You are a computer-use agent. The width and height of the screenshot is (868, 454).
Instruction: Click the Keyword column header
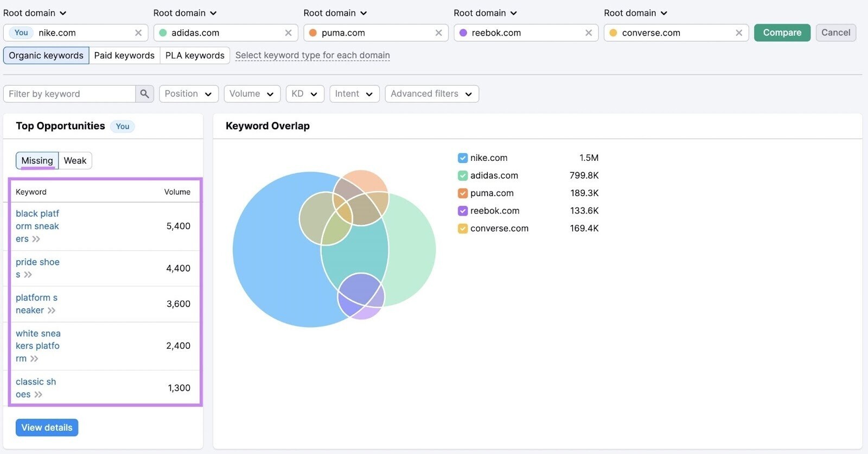pos(31,192)
